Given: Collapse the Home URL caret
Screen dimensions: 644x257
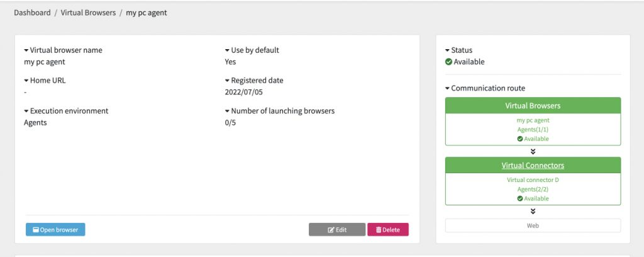Looking at the screenshot, I should (26, 81).
